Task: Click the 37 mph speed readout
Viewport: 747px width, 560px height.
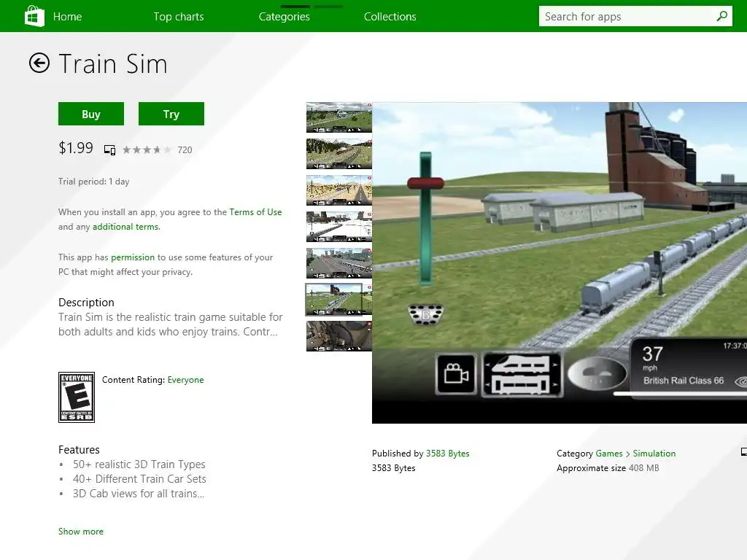Action: (652, 357)
